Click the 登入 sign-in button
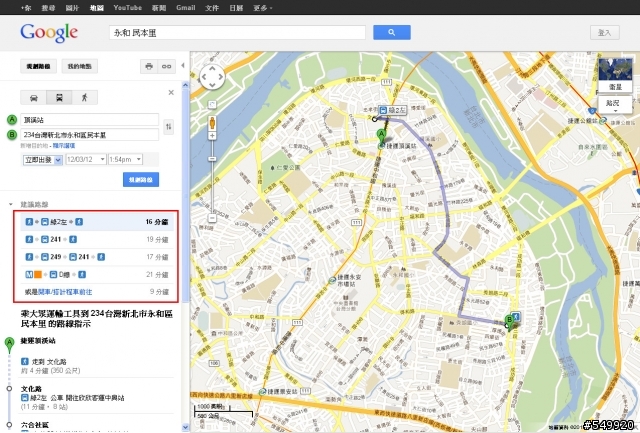This screenshot has height=433, width=640. [604, 33]
